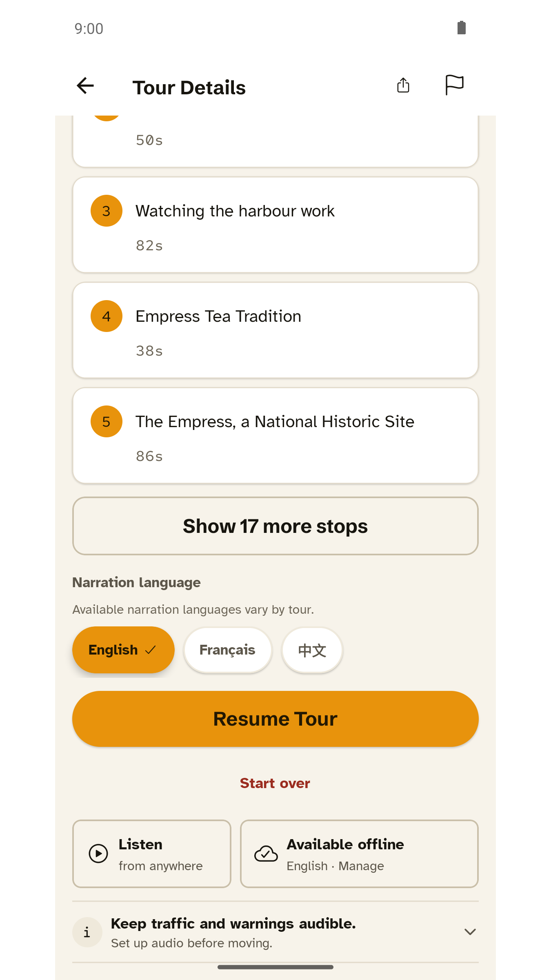
Task: Tap the stop number 5 badge
Action: point(107,421)
